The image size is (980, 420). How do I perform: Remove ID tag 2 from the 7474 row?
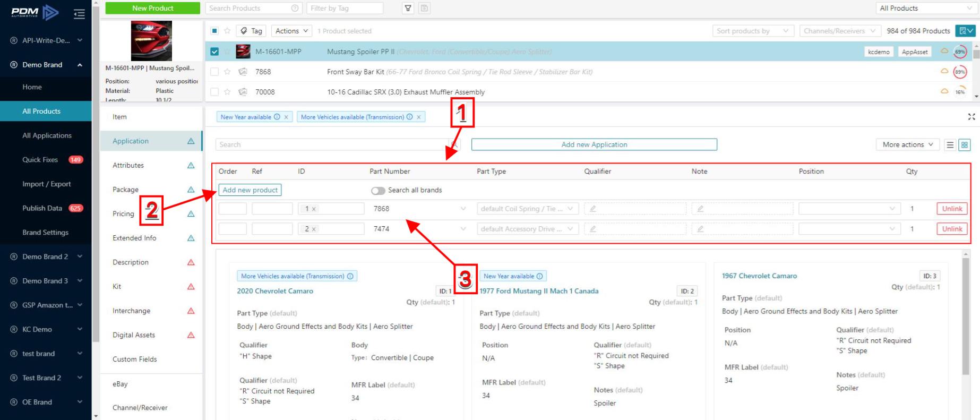[314, 229]
